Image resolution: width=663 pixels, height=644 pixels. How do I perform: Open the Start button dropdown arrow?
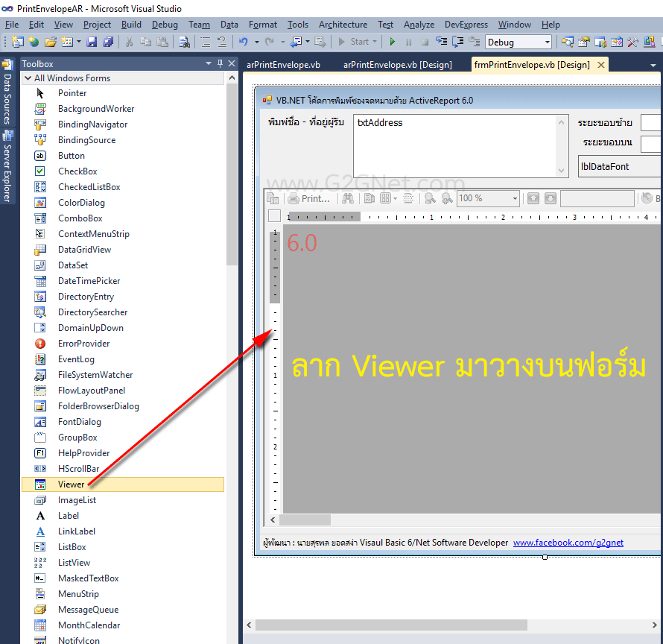(375, 42)
